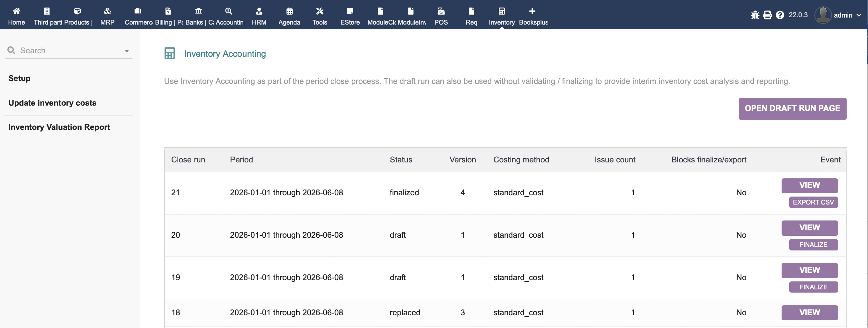
Task: Click the Inventory Accounting page title
Action: click(225, 54)
